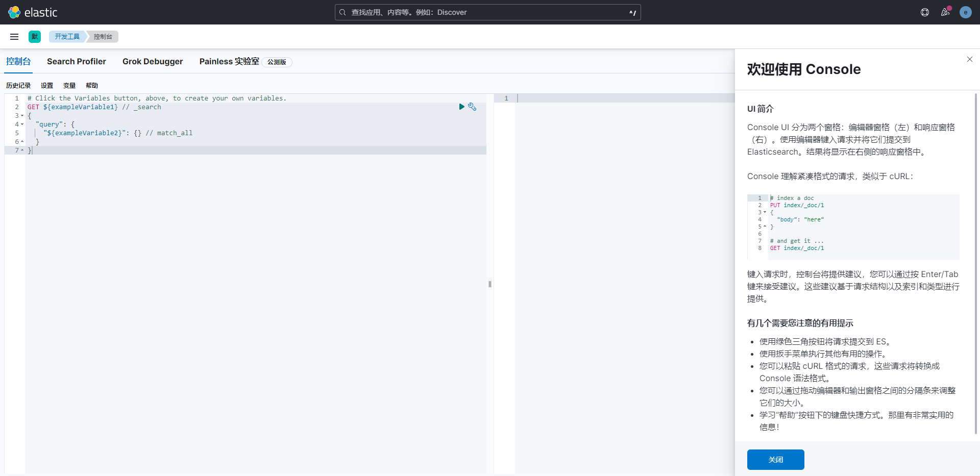Switch to the Search Profiler tab

(77, 61)
